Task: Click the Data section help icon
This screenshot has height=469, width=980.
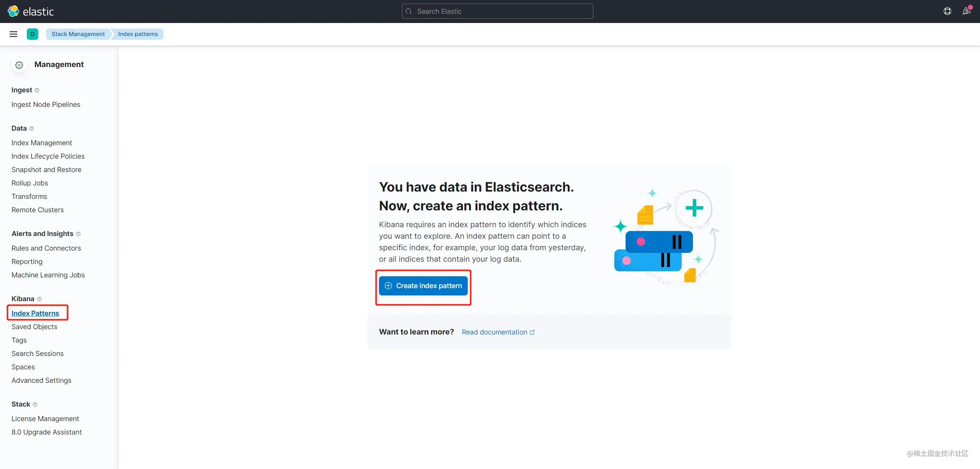Action: tap(32, 129)
